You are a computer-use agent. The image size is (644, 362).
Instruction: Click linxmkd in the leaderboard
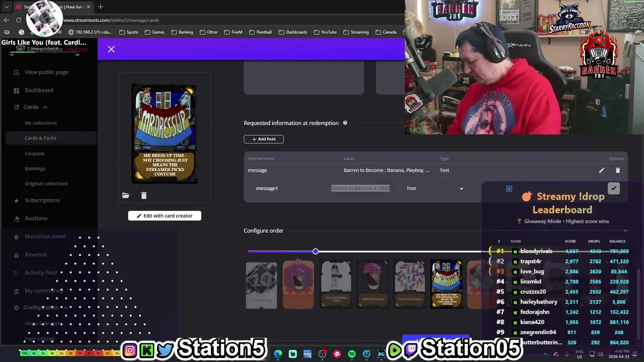click(x=531, y=282)
